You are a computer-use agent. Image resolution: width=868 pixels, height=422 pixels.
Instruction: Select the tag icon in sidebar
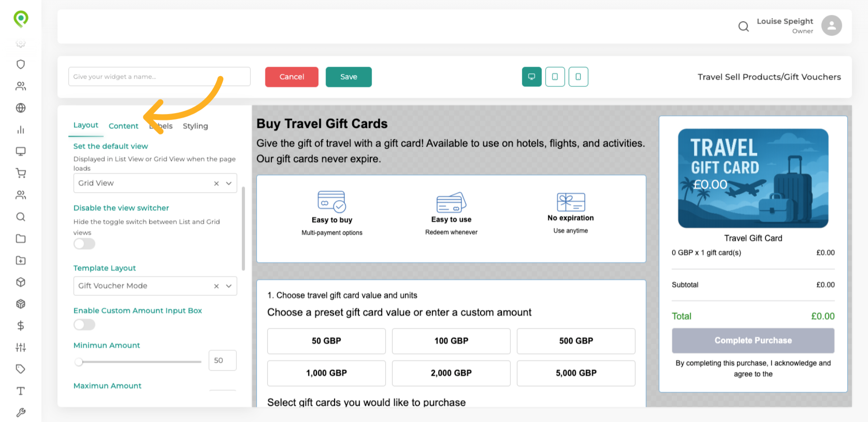(20, 369)
